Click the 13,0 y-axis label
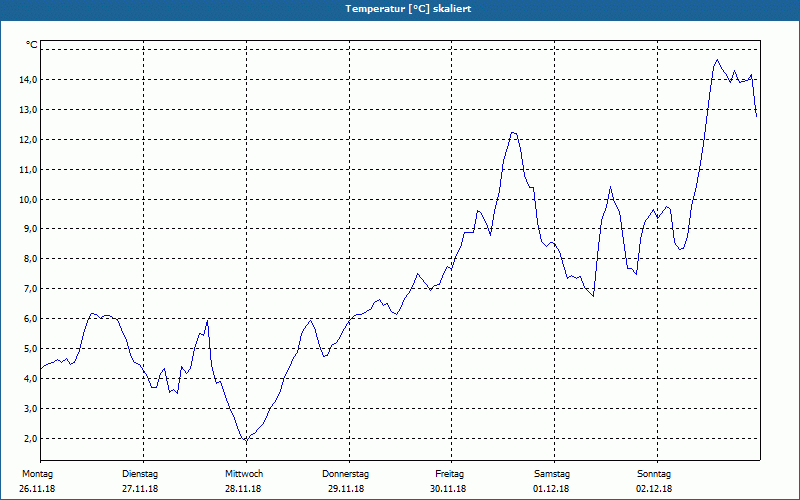Viewport: 800px width, 500px height. [x=28, y=110]
